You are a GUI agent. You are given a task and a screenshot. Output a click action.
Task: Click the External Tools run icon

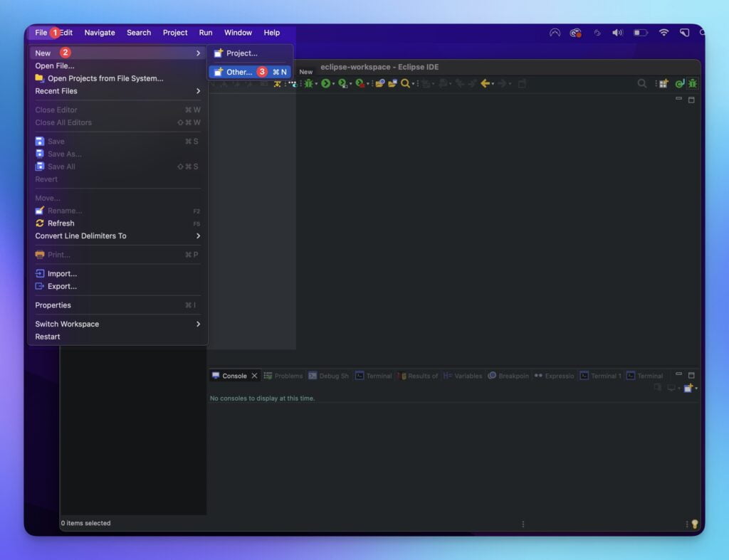pyautogui.click(x=360, y=84)
